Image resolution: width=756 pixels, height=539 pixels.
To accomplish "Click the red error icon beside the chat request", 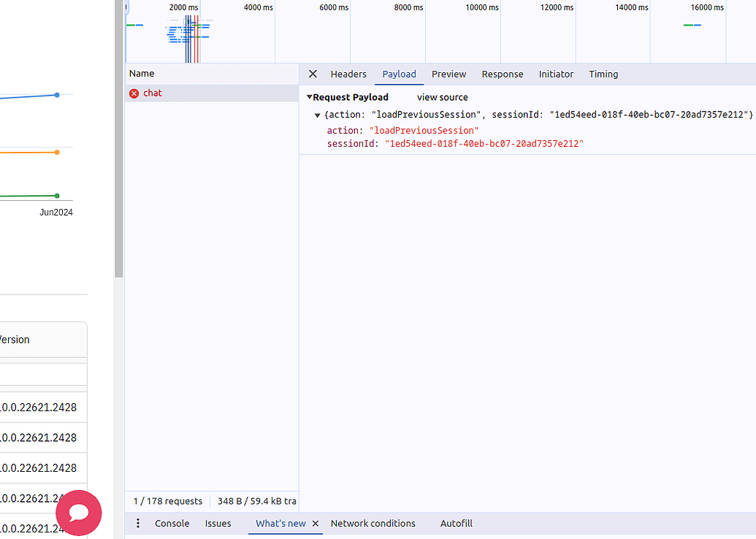I will click(134, 93).
